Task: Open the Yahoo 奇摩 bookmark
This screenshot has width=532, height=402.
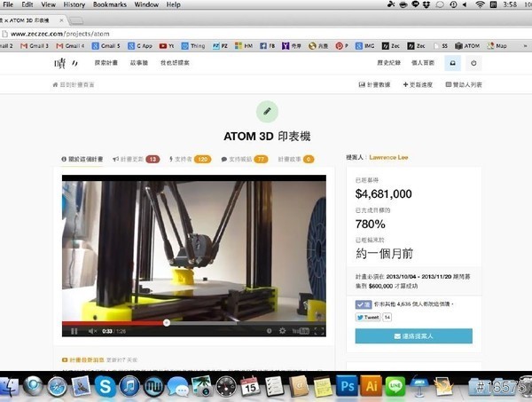Action: [292, 46]
